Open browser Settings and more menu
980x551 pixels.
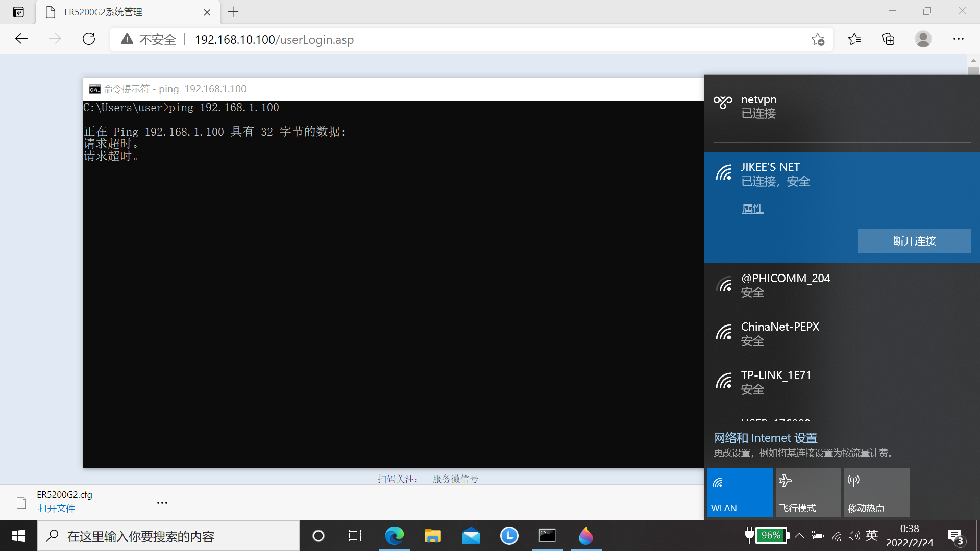[958, 39]
